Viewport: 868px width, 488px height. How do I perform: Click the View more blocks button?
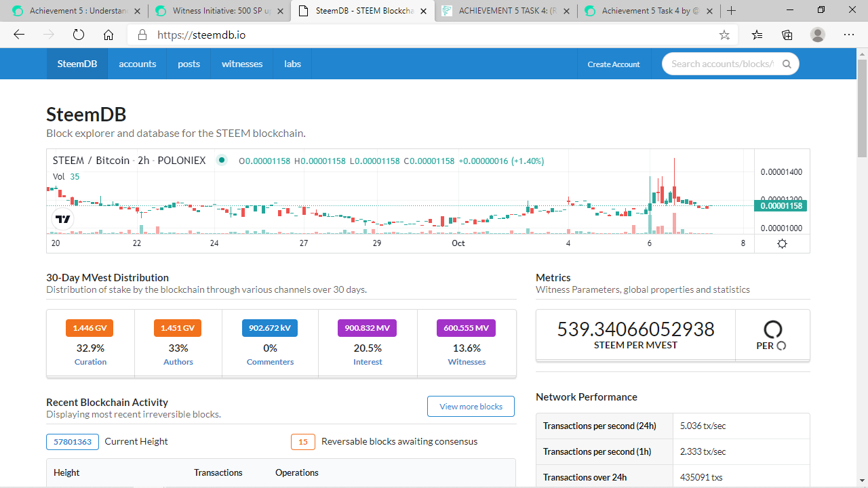click(471, 407)
